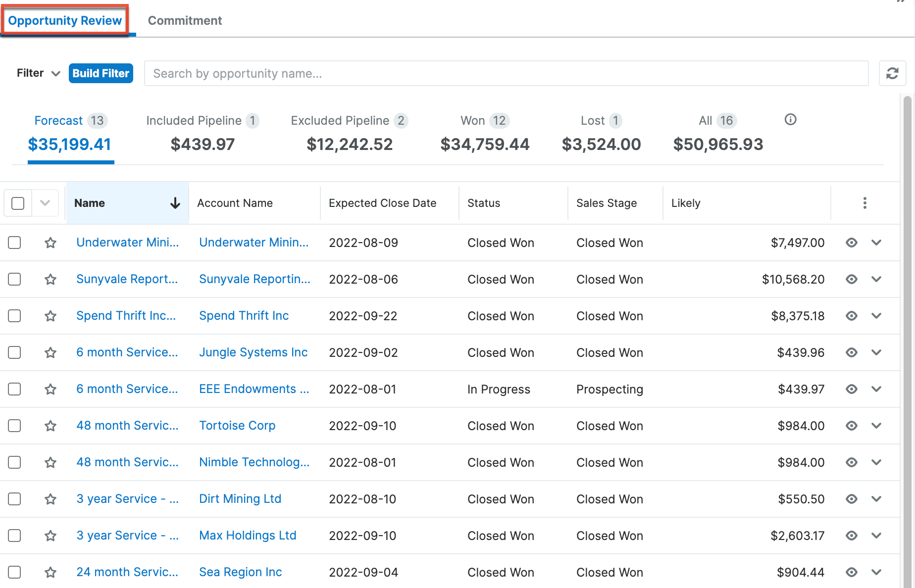Expand row actions for Underwater Mining row
Viewport: 915px width, 588px height.
click(x=876, y=243)
